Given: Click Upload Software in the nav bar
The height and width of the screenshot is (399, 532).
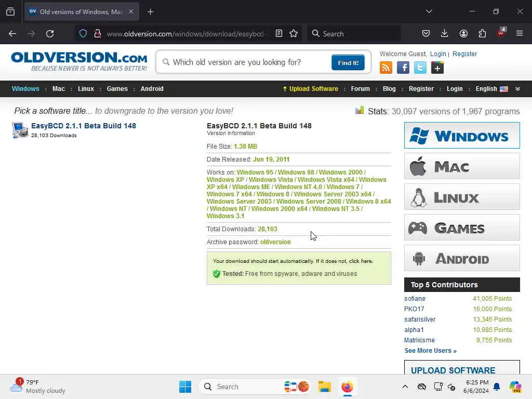Looking at the screenshot, I should click(x=311, y=88).
